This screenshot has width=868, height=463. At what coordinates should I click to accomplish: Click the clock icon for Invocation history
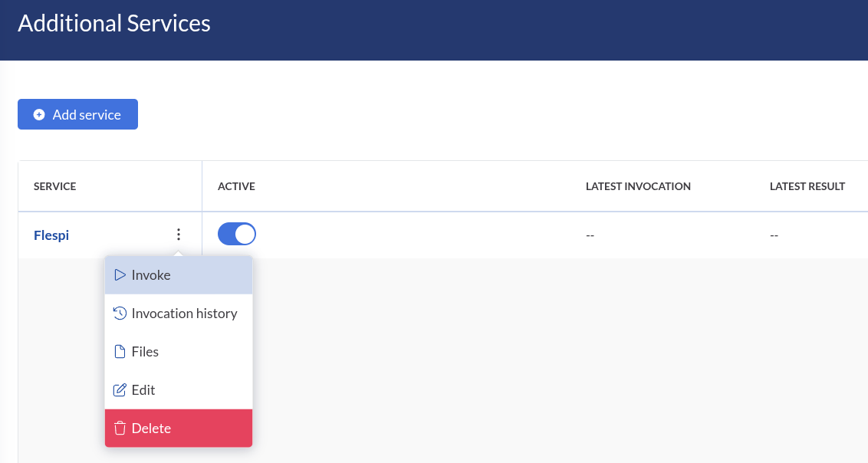120,314
